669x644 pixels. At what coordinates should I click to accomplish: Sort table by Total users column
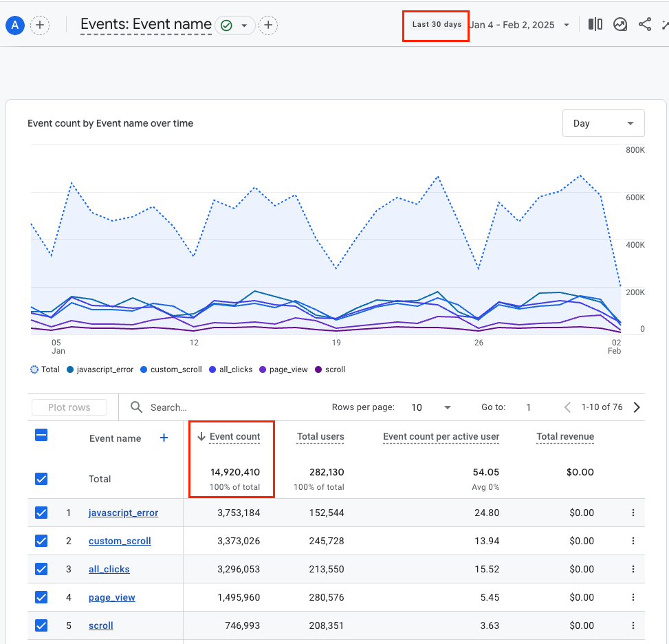(320, 436)
